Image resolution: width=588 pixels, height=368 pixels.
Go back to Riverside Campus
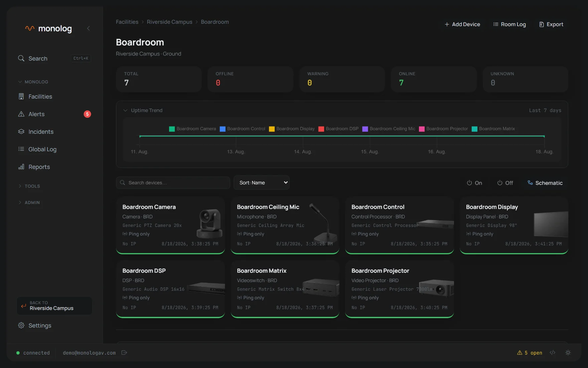point(54,306)
